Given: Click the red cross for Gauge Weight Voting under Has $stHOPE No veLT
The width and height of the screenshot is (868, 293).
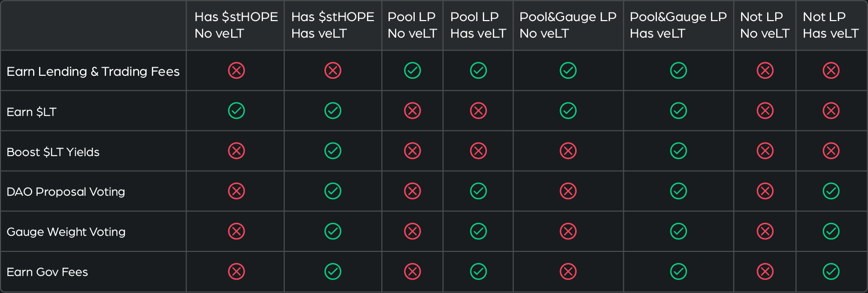Looking at the screenshot, I should [237, 231].
